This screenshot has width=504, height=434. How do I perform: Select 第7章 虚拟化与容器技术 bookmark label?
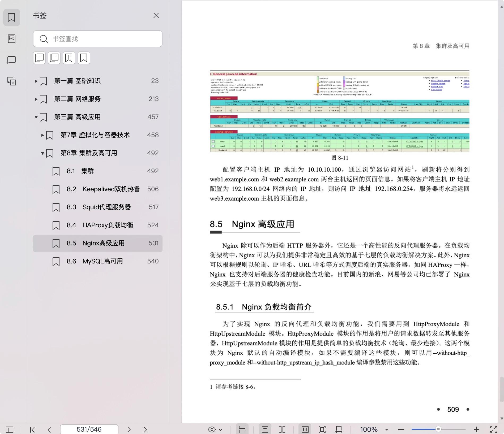(x=95, y=135)
